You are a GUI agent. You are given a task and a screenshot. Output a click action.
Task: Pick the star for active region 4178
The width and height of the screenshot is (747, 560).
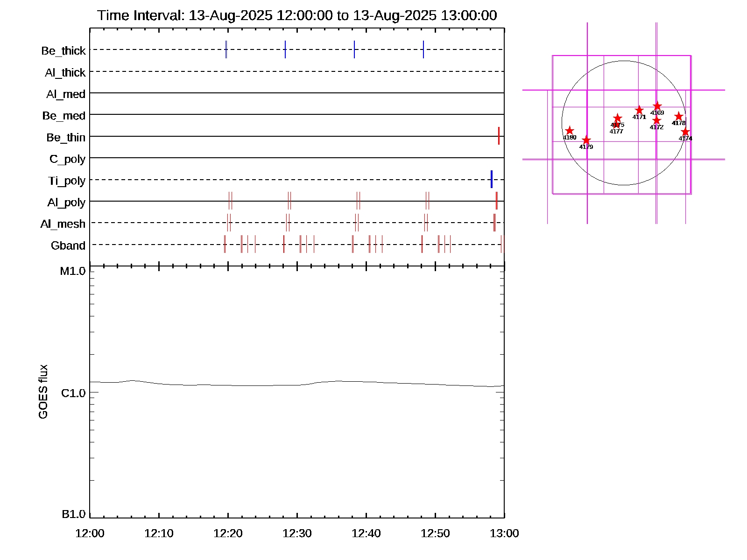[679, 116]
